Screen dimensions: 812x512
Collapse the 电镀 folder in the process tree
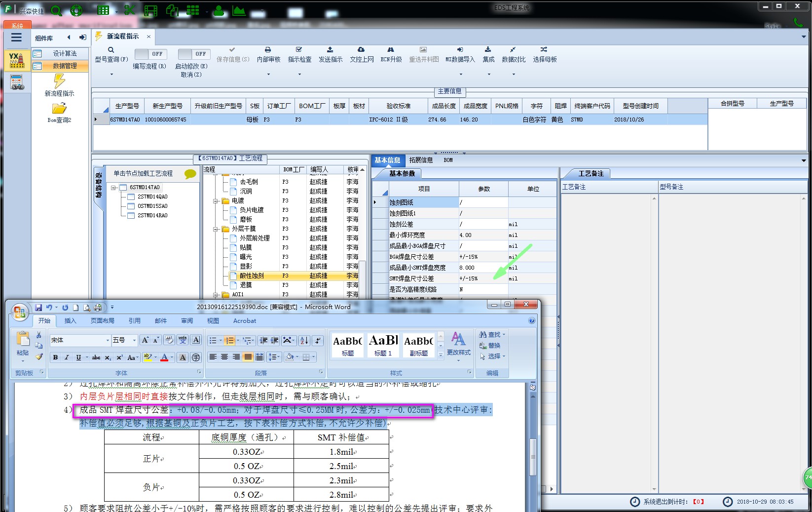216,201
